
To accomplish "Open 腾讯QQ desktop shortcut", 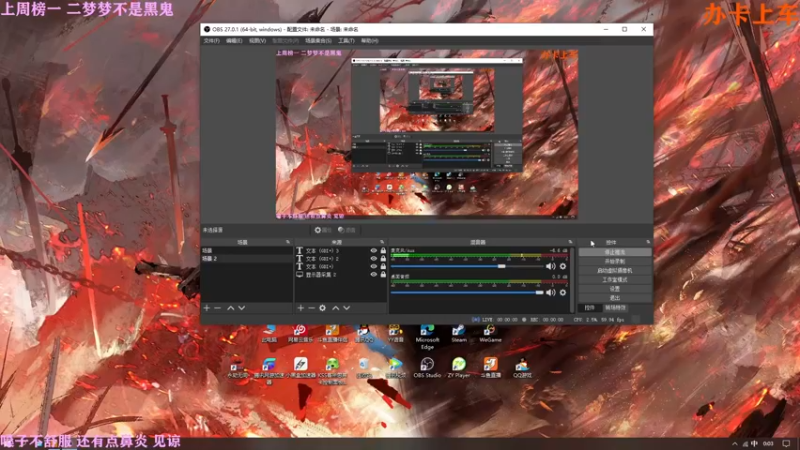I will tap(364, 333).
